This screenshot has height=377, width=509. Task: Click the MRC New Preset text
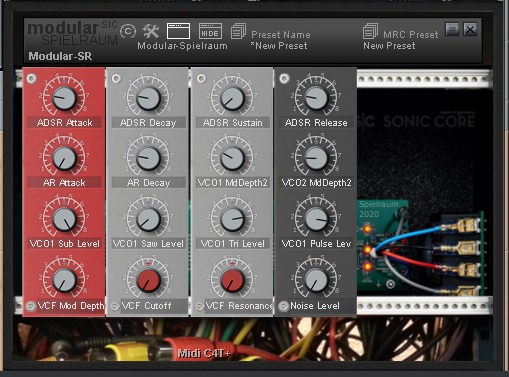coord(389,46)
